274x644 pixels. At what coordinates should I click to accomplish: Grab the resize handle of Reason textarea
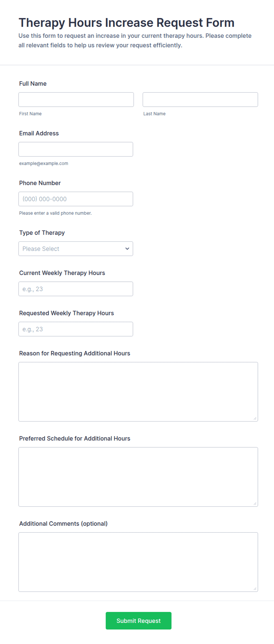click(255, 419)
